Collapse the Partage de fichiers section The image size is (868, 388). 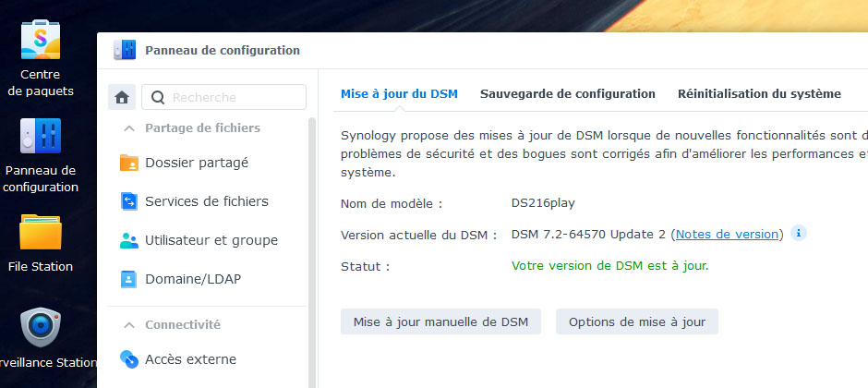click(x=129, y=128)
